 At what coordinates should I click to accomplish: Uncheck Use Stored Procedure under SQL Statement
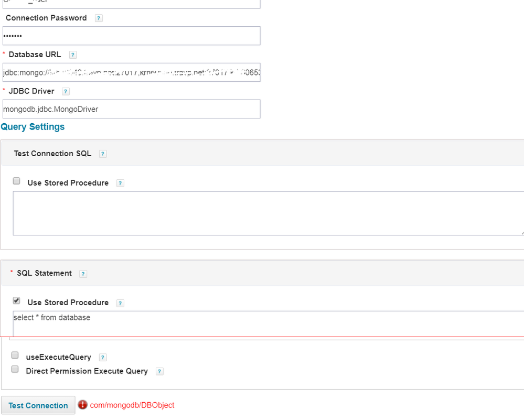point(17,301)
